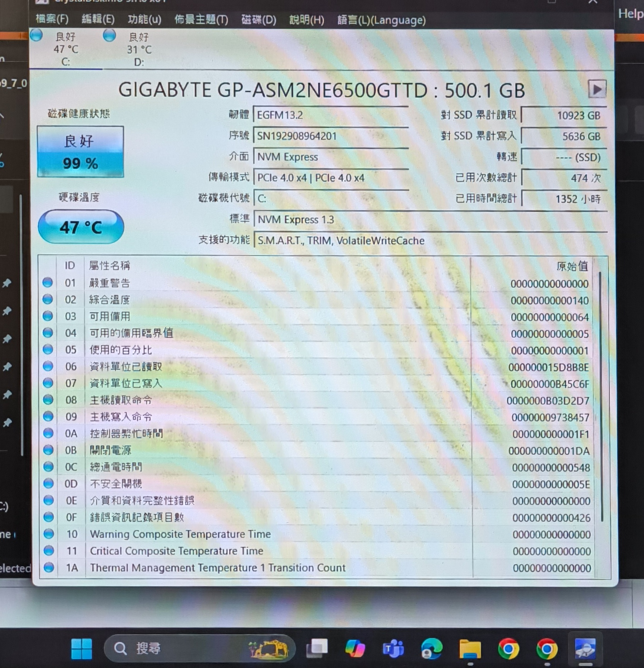Select row Thermal Management Temperature 1 Transition Count
The width and height of the screenshot is (644, 668).
tap(317, 568)
